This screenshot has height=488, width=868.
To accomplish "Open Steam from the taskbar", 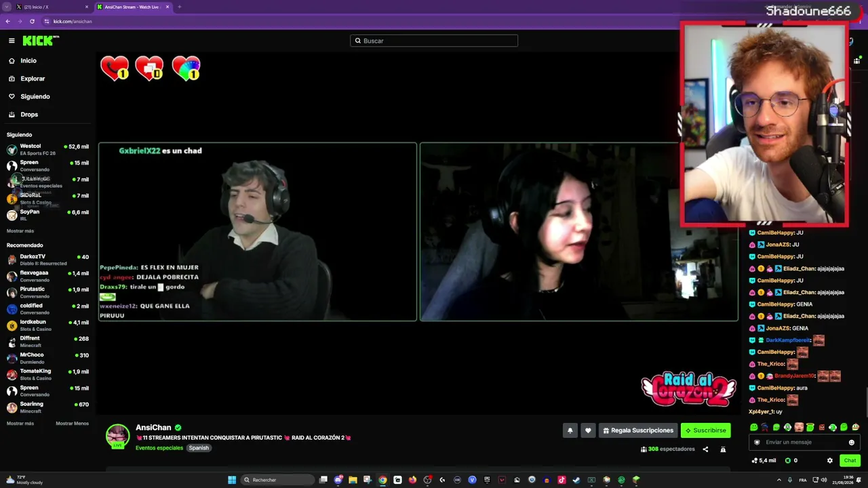I will [x=576, y=480].
